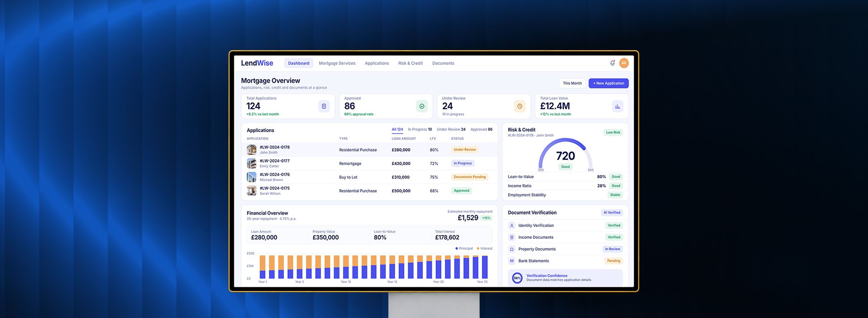868x318 pixels.
Task: Open the Applications navigation item
Action: point(377,63)
